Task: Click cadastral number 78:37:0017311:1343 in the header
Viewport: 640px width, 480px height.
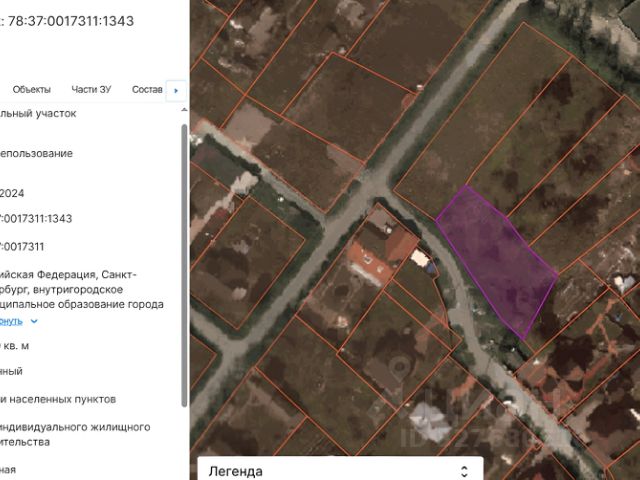Action: [x=70, y=21]
